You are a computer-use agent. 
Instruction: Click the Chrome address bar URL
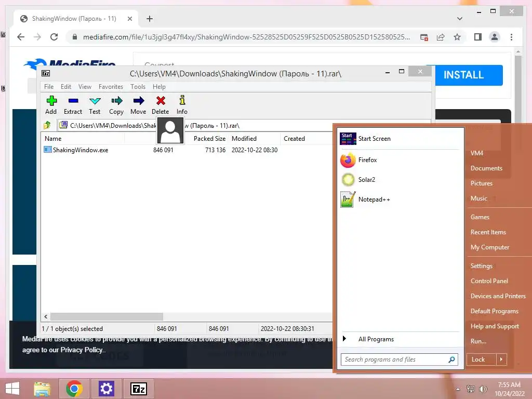[246, 37]
